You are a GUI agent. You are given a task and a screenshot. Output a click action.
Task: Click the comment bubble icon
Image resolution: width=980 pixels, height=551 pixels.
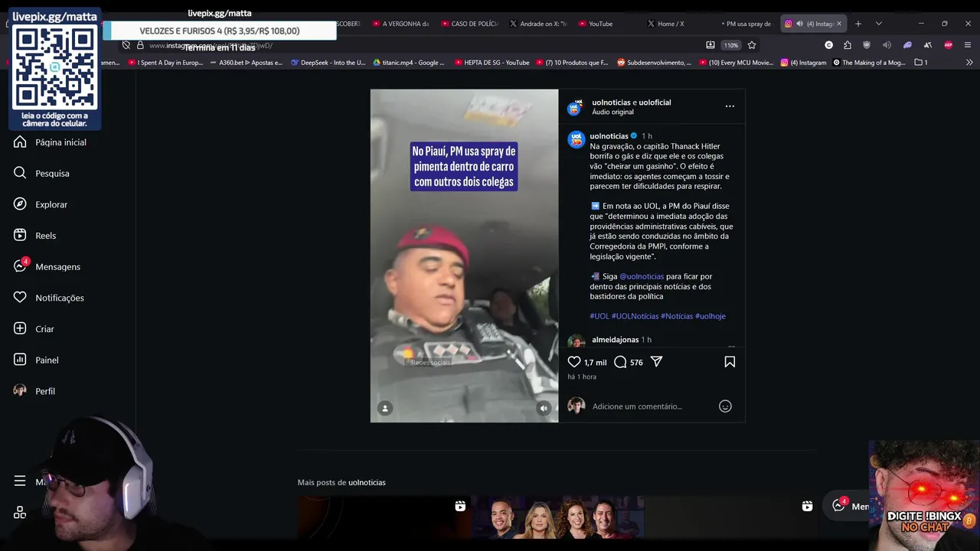620,362
